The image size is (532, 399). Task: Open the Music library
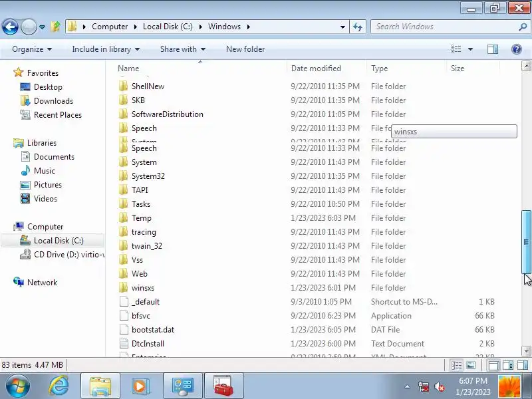[x=44, y=171]
